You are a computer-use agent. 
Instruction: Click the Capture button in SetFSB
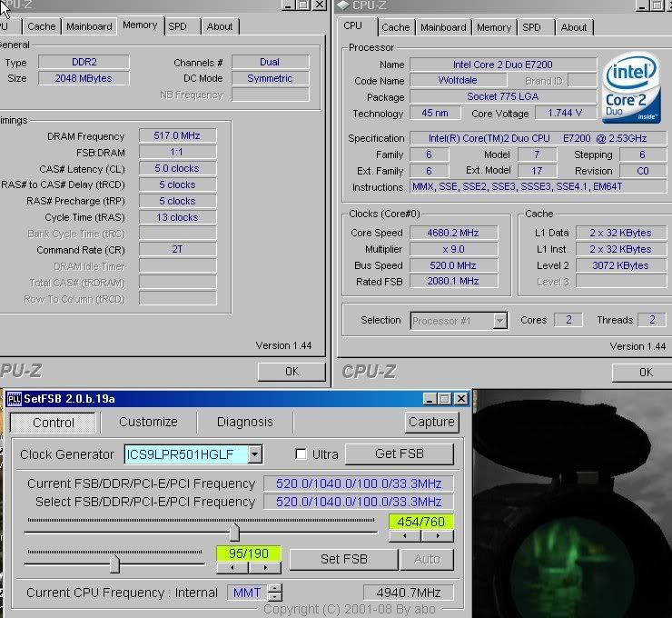pyautogui.click(x=431, y=422)
